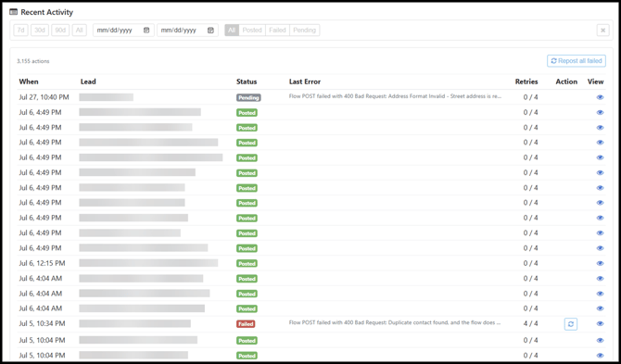Filter activity to last 90d

[60, 30]
